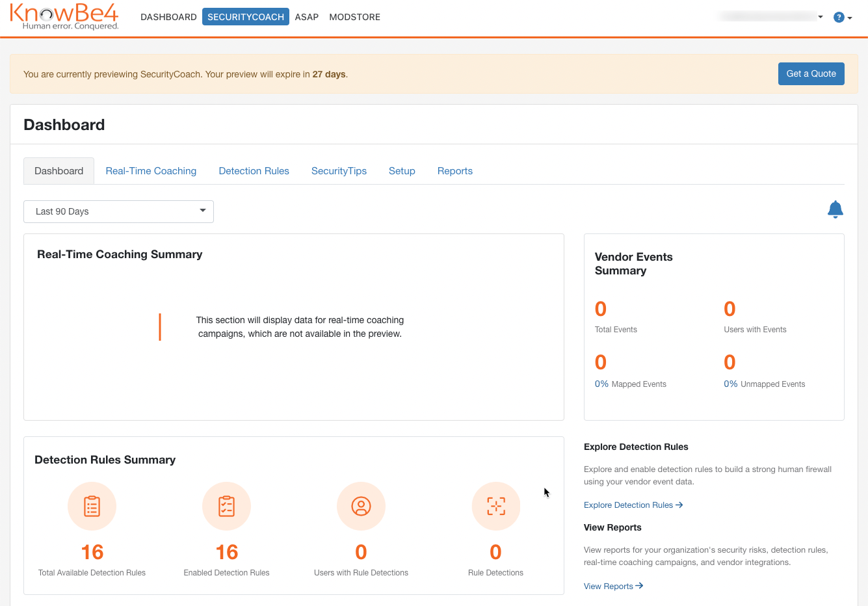Click the Enabled Detection Rules checklist icon
The height and width of the screenshot is (606, 868).
click(227, 507)
